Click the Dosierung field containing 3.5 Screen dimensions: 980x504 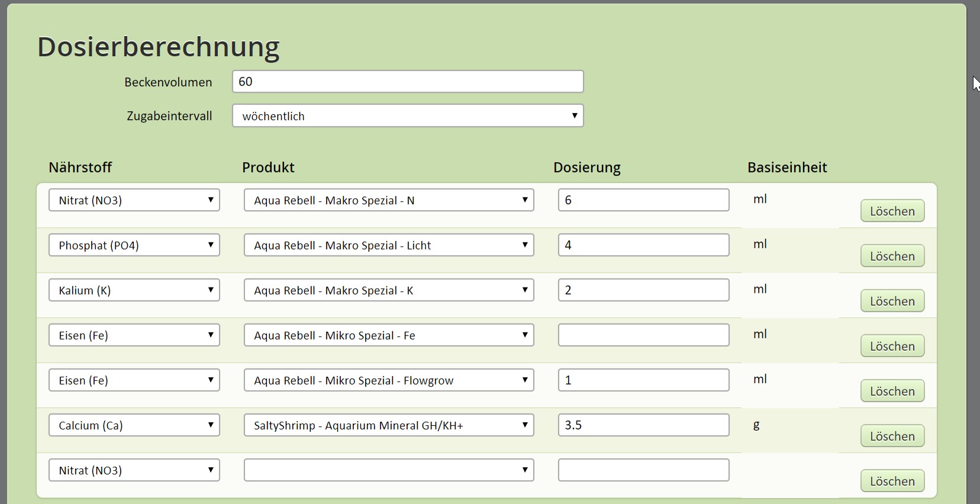tap(643, 425)
